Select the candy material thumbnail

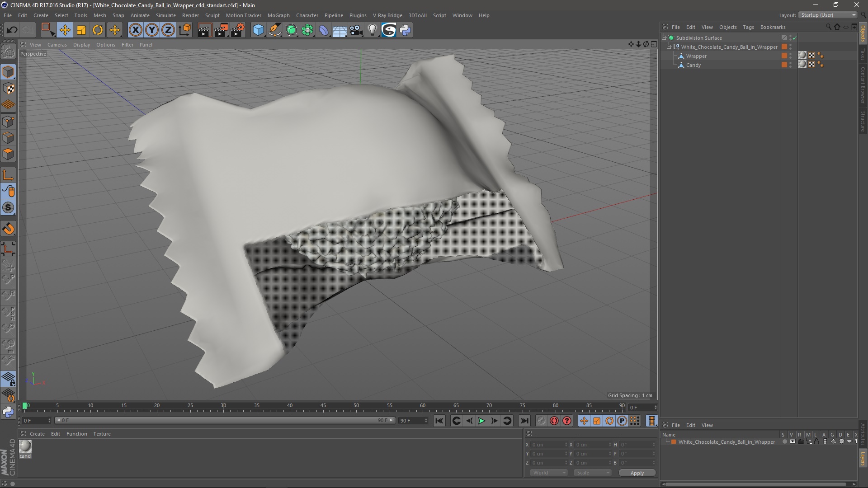25,446
